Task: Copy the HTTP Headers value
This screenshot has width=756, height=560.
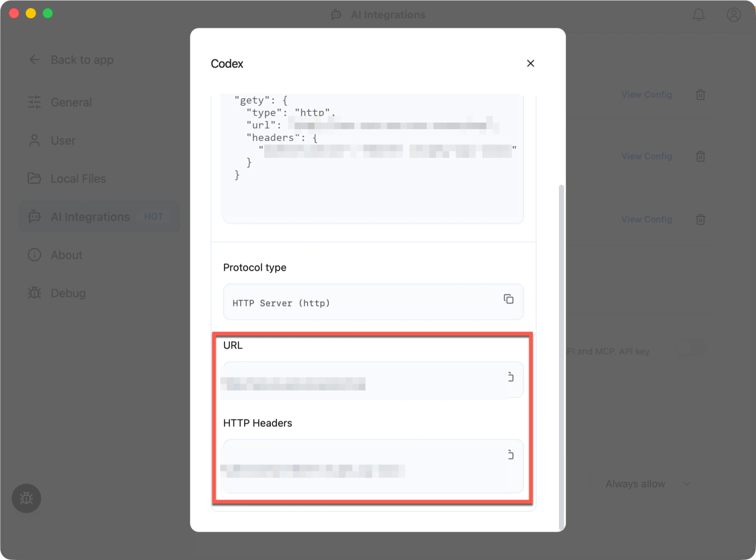Action: click(510, 455)
